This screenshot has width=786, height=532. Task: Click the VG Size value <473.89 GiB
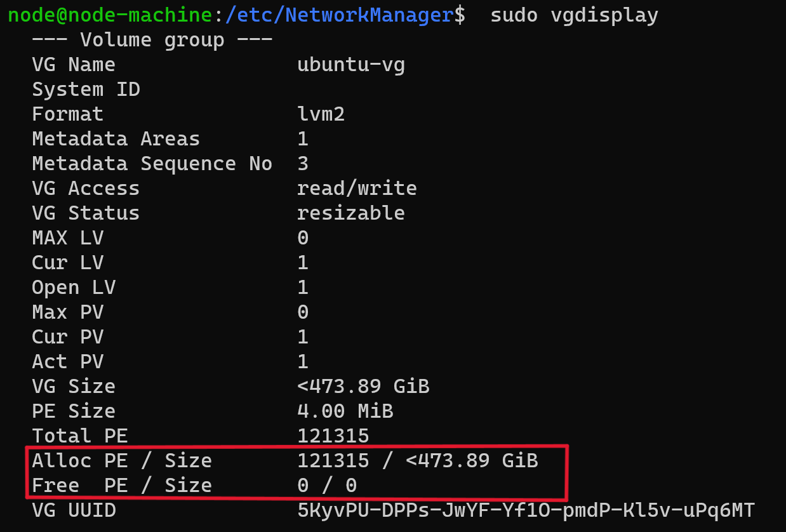(x=363, y=386)
